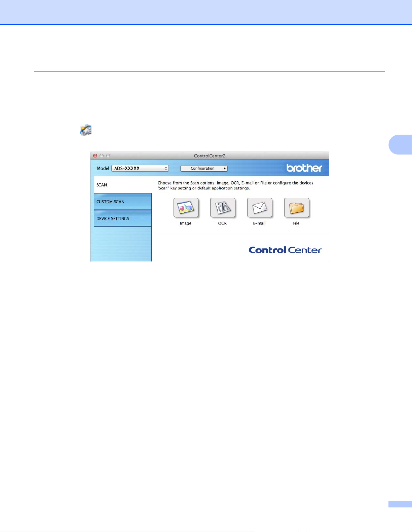The height and width of the screenshot is (532, 412).
Task: Select the E-mail scan icon
Action: pyautogui.click(x=260, y=208)
